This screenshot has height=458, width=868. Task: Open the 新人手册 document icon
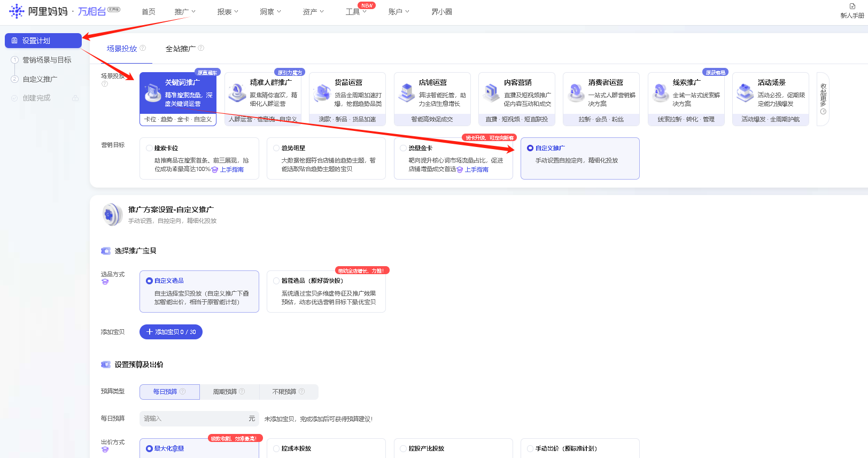[x=852, y=6]
